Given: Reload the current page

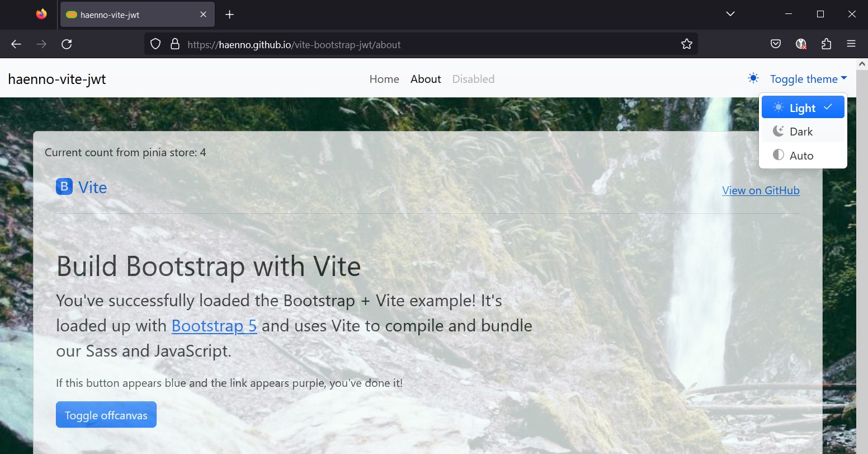Looking at the screenshot, I should 67,44.
